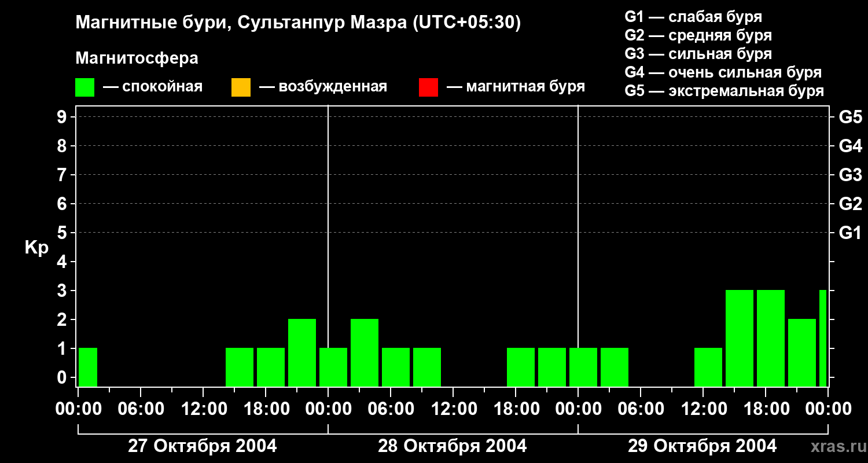868x463 pixels.
Task: Select the 'Магнитосфера' legend heading
Action: [x=137, y=58]
